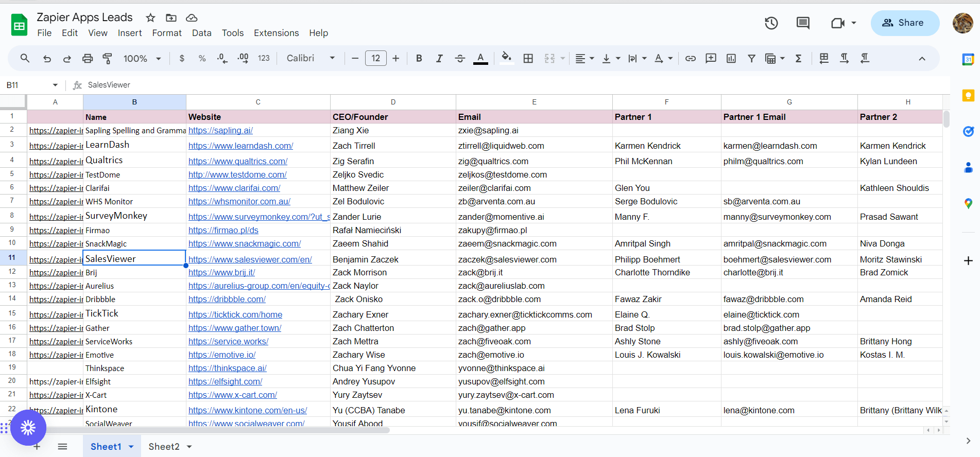This screenshot has width=980, height=457.
Task: Collapse the toolbar with up chevron
Action: [x=922, y=58]
